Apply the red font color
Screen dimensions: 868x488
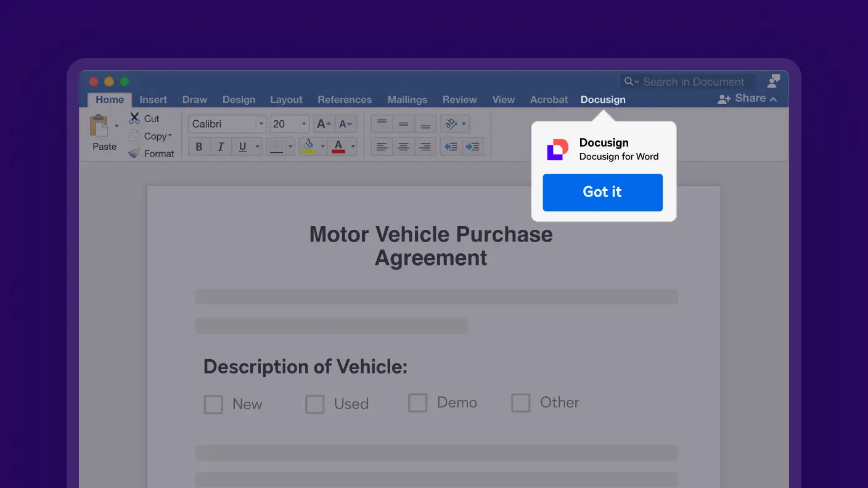[x=338, y=147]
